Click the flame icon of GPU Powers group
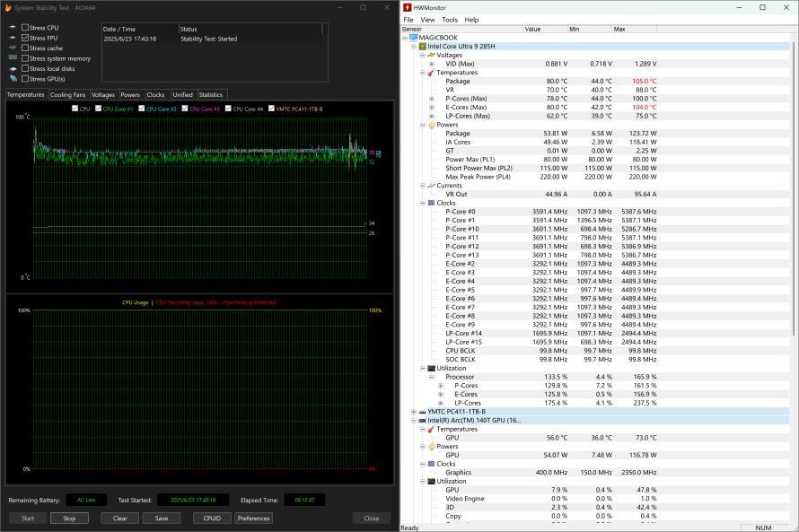 click(x=431, y=447)
